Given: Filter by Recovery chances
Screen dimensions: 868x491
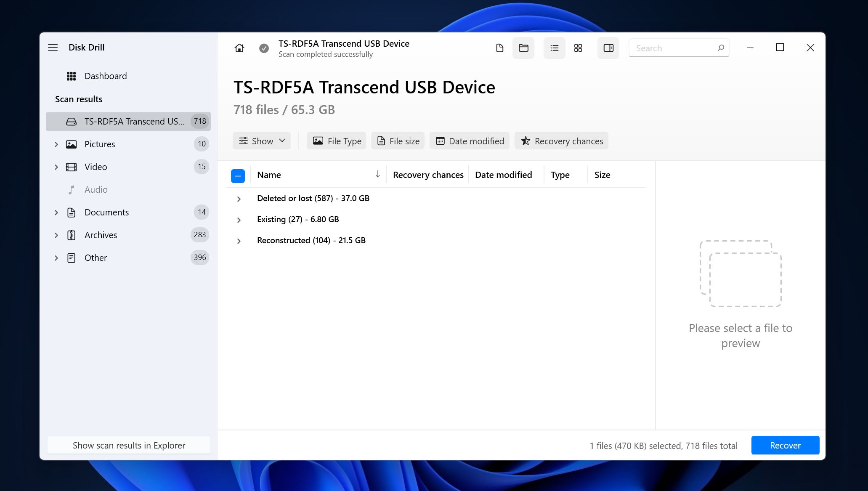Looking at the screenshot, I should pos(562,141).
